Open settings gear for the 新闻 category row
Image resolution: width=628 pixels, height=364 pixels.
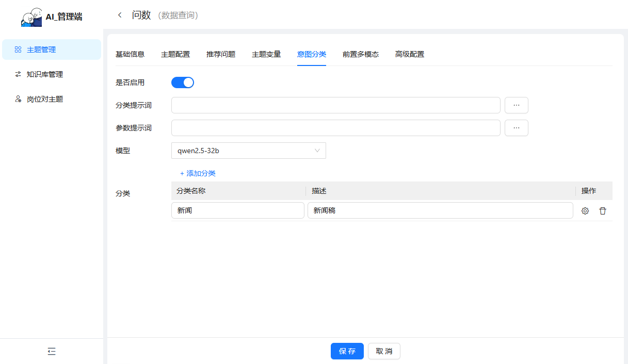585,211
